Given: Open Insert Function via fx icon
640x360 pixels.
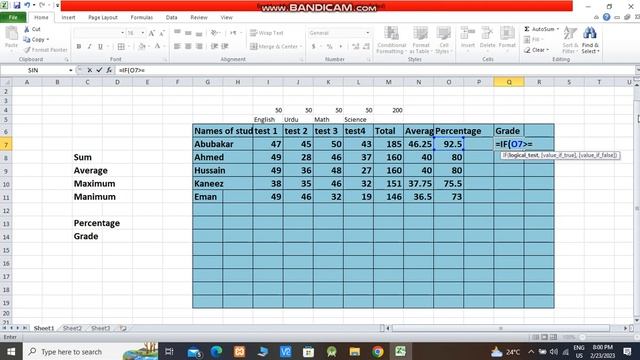Looking at the screenshot, I should pos(109,70).
